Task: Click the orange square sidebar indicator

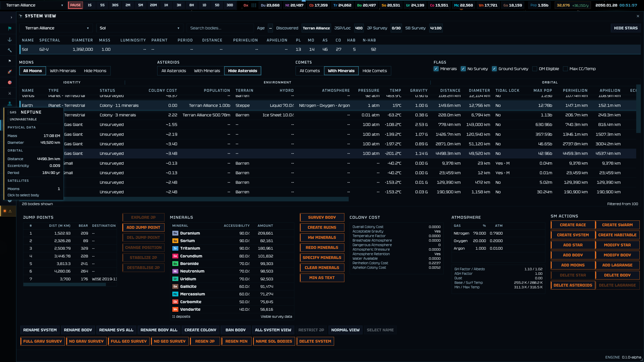Action: [5, 211]
